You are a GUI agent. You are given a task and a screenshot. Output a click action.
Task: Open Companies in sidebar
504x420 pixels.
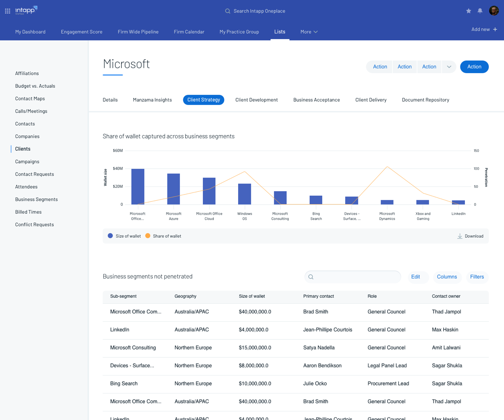tap(27, 136)
